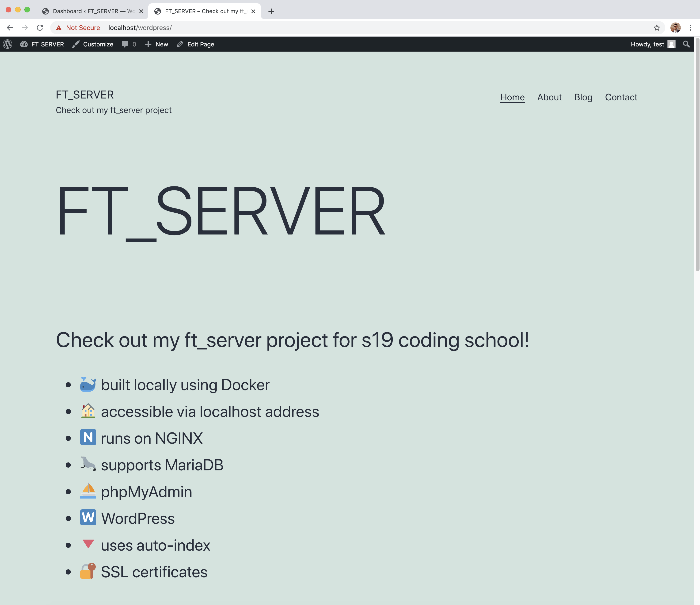Click the page vertical scrollbar
This screenshot has width=700, height=605.
(697, 155)
